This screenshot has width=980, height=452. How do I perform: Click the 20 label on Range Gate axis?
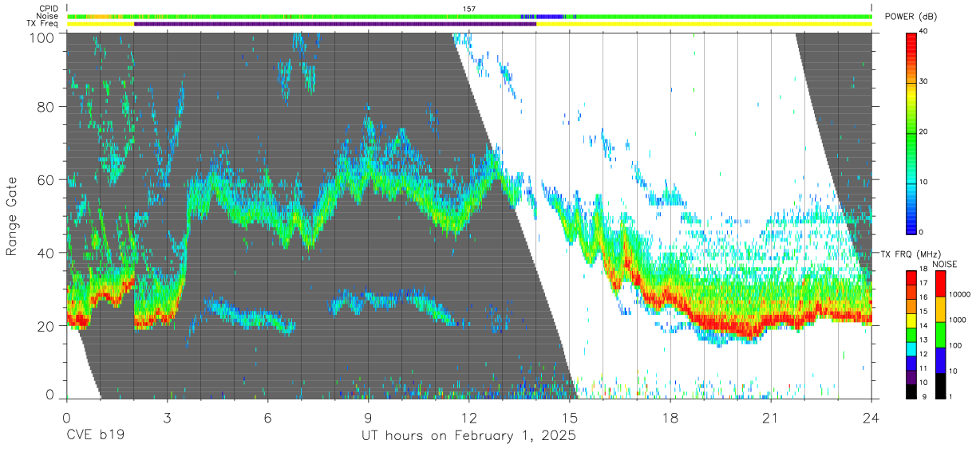pos(45,327)
